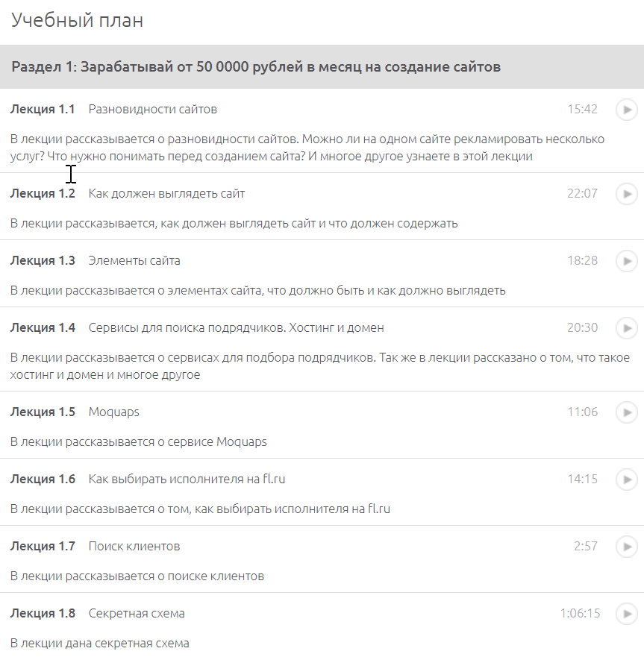Screen dimensions: 644x657
Task: Open Секретная схема lecture title
Action: [137, 614]
